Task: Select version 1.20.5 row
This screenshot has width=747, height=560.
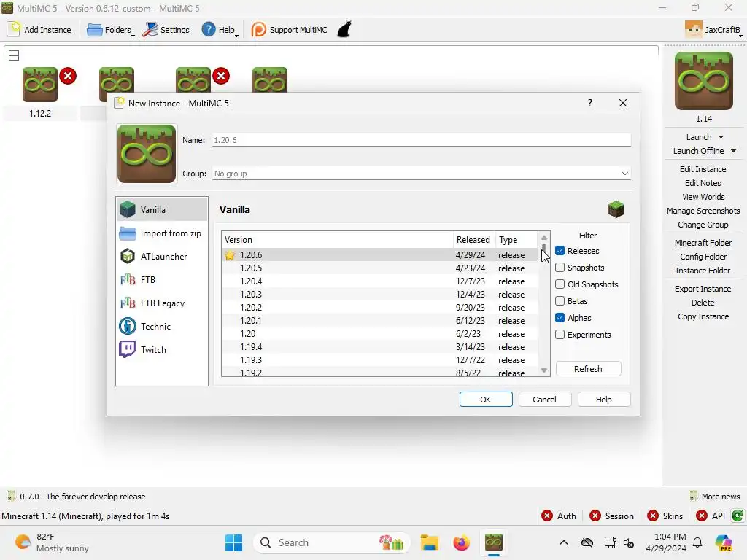Action: pyautogui.click(x=380, y=268)
